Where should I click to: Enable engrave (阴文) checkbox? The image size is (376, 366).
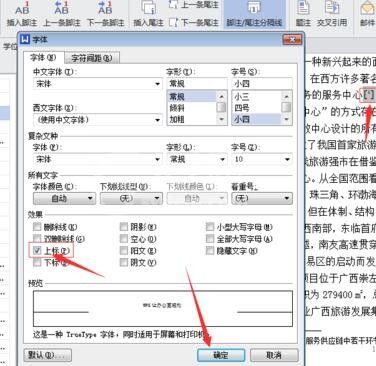click(124, 263)
